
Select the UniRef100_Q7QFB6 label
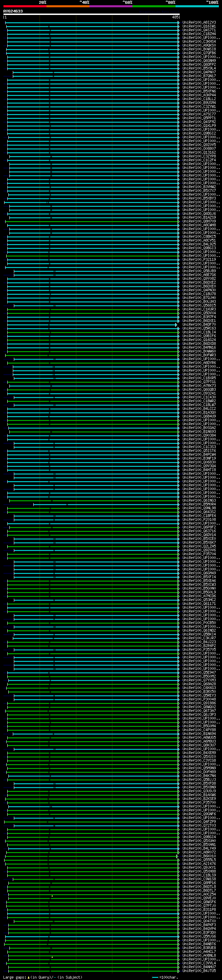pyautogui.click(x=199, y=53)
